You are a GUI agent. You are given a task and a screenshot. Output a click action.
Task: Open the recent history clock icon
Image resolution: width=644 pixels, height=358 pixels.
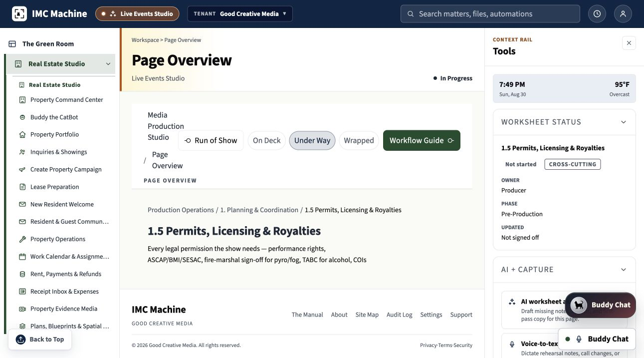pos(597,14)
